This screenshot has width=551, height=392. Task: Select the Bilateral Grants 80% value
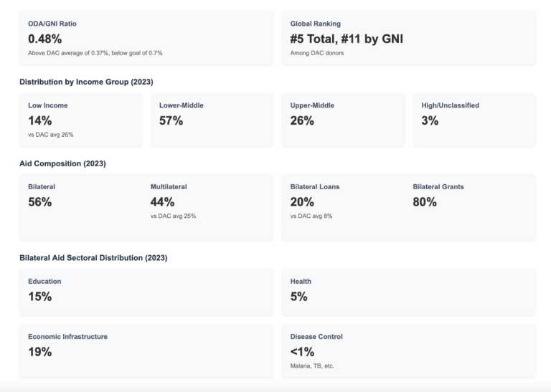click(x=425, y=202)
